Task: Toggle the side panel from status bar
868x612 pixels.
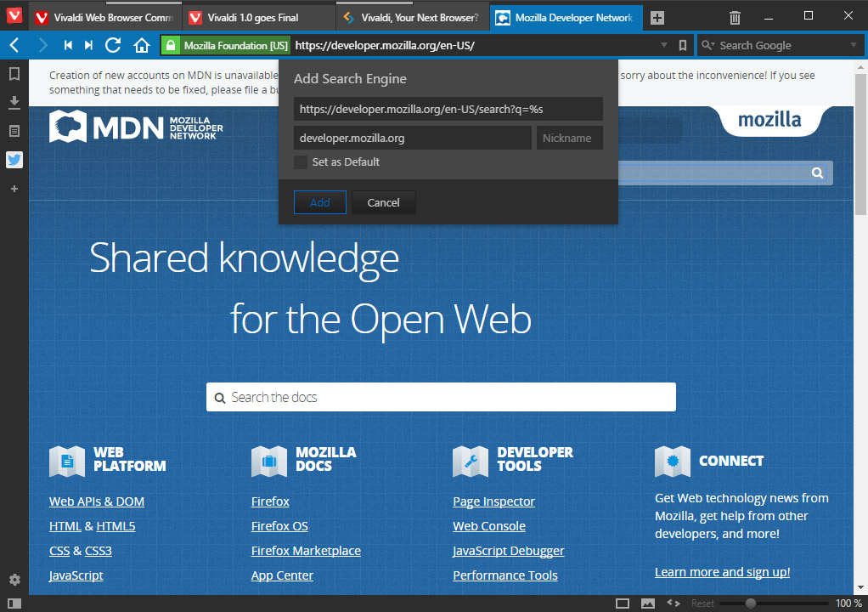Action: [14, 603]
